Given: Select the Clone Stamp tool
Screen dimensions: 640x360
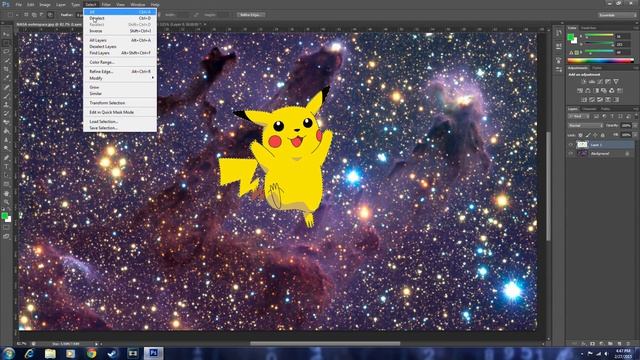Looking at the screenshot, I should [x=6, y=105].
